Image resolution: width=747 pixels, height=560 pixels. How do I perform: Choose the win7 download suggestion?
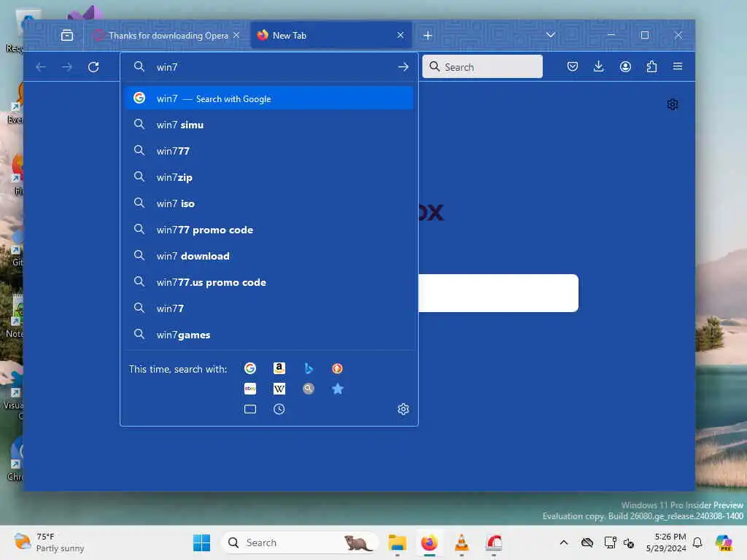point(269,256)
